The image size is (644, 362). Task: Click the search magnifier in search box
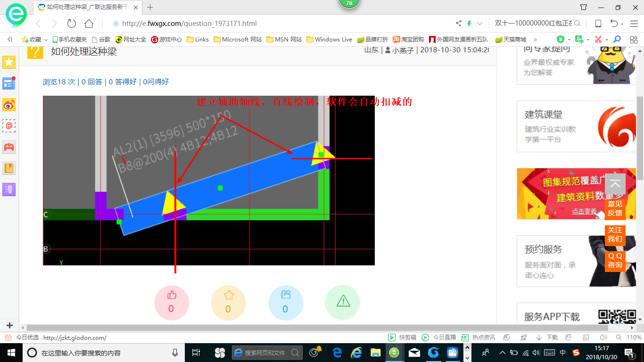577,24
